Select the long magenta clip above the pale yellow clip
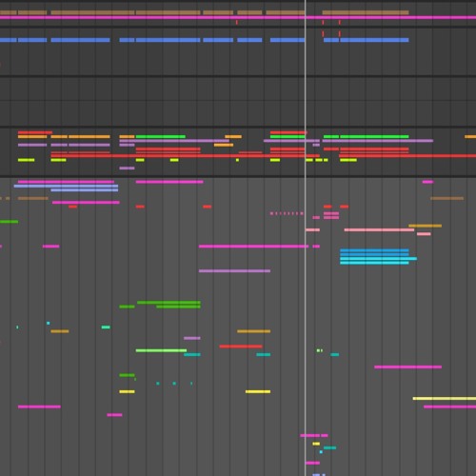Screen dimensions: 476x476 pos(407,367)
